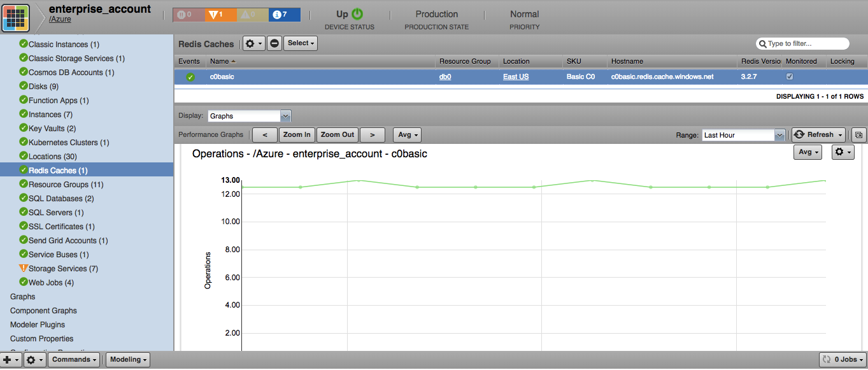
Task: Toggle the Monitored checkbox for c0basic
Action: [790, 76]
